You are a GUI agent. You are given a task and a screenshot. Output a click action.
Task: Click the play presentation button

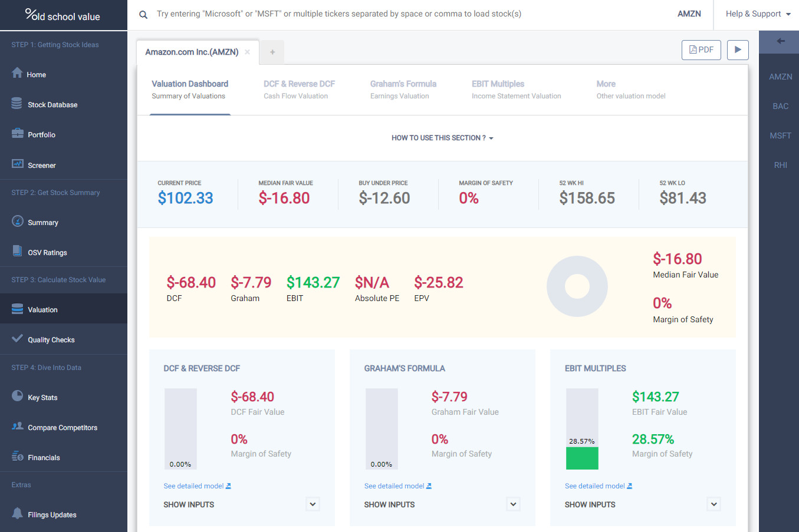[x=738, y=49]
